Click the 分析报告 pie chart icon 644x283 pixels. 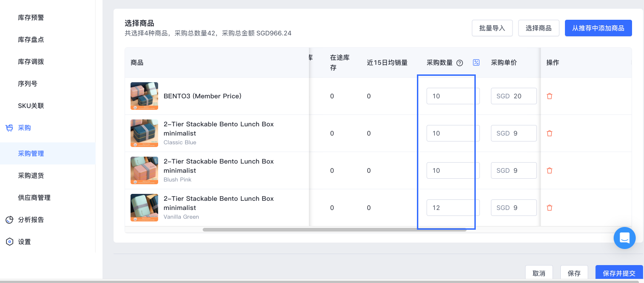pos(9,220)
